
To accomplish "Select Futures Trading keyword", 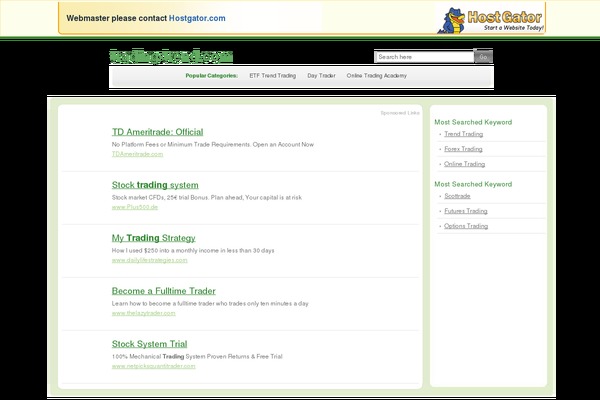I will [x=466, y=211].
